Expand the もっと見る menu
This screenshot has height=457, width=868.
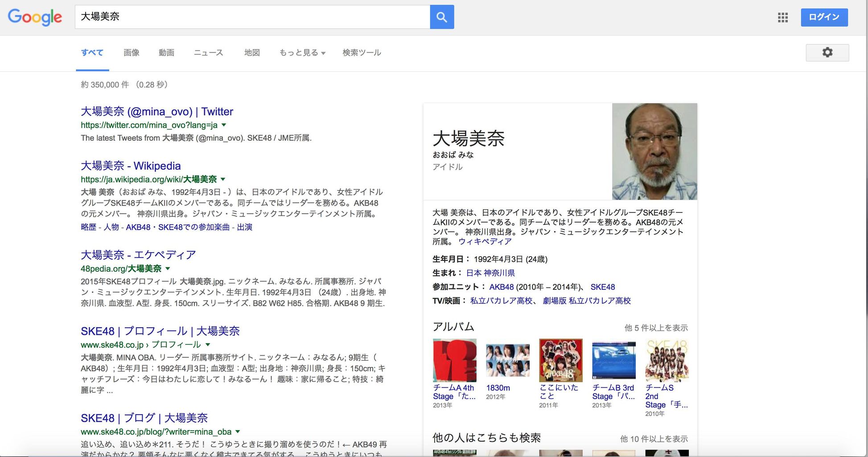coord(302,53)
